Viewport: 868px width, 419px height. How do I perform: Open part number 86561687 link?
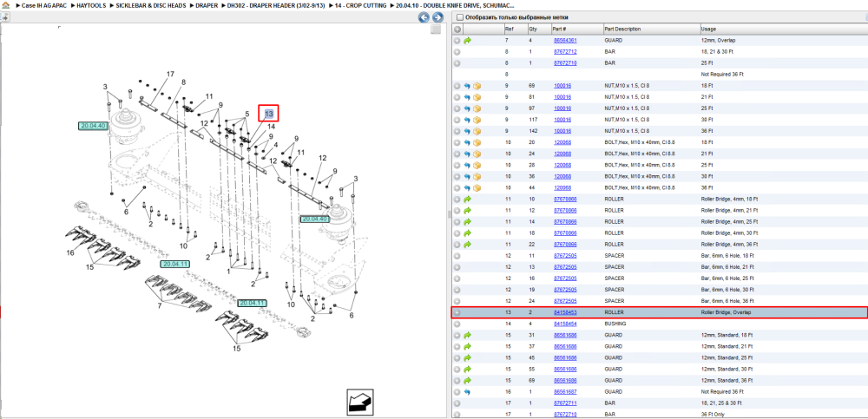(x=565, y=392)
